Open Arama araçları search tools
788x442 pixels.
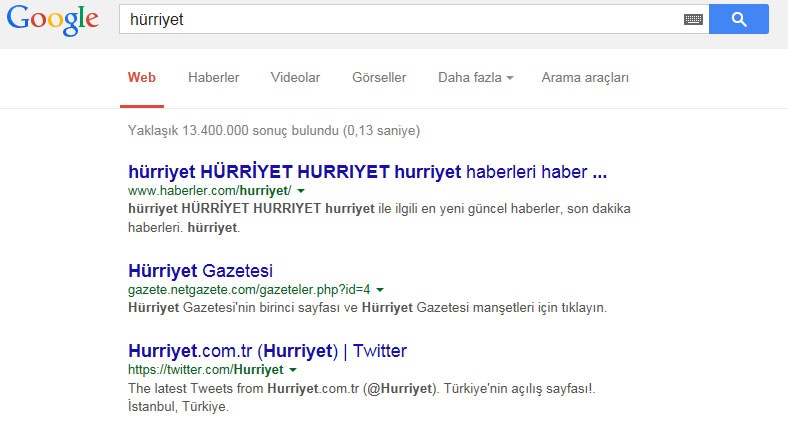click(585, 77)
